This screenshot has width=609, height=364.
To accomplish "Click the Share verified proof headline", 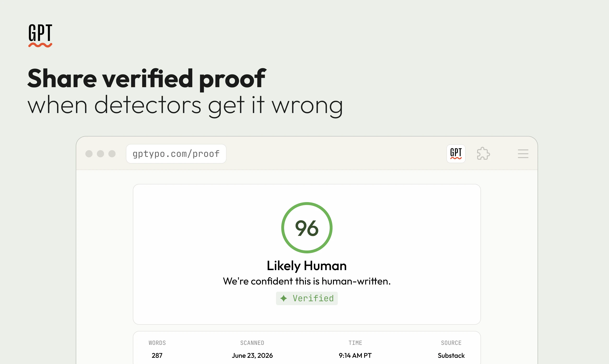I will (146, 79).
